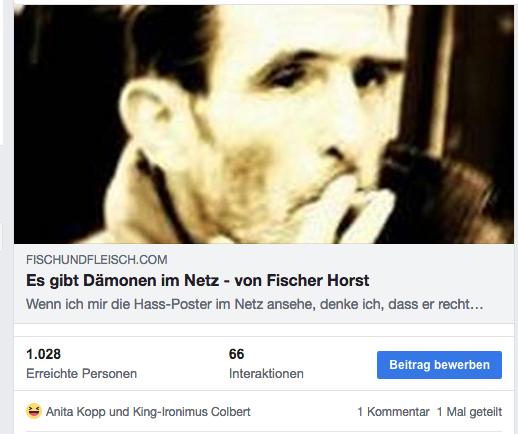
Task: Click the FISCHUNDFLEISCH.COM source domain
Action: click(97, 260)
